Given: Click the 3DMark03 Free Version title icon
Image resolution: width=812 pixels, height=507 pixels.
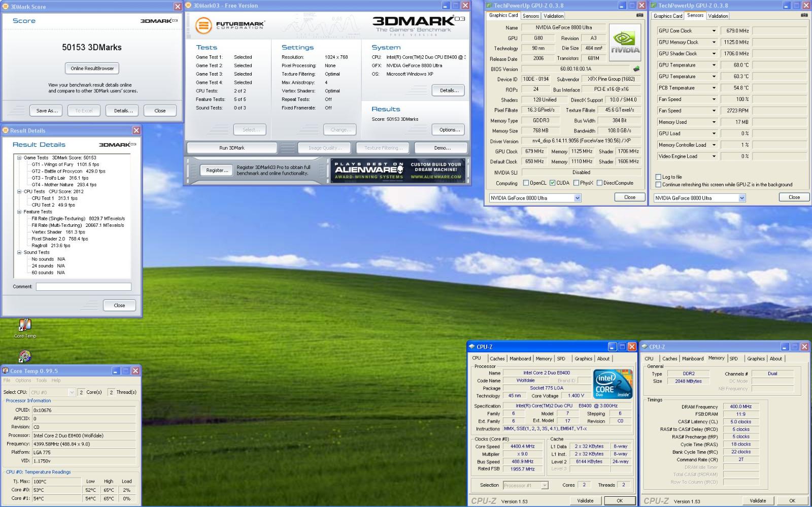Looking at the screenshot, I should pyautogui.click(x=189, y=6).
